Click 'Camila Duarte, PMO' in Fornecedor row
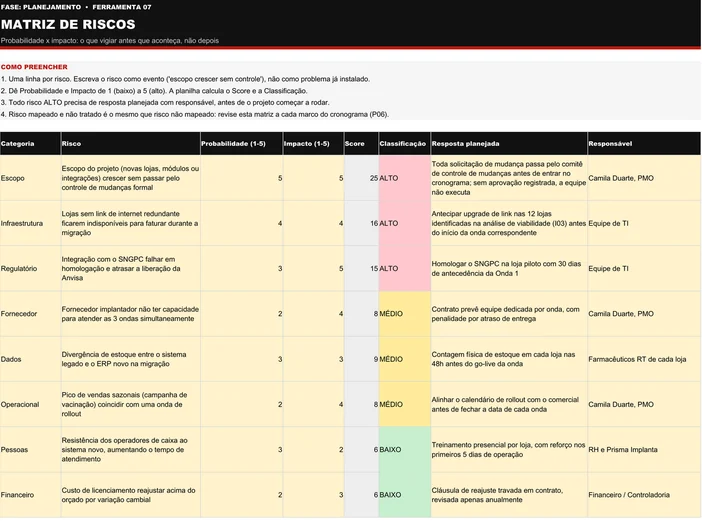The height and width of the screenshot is (521, 702). tap(621, 314)
